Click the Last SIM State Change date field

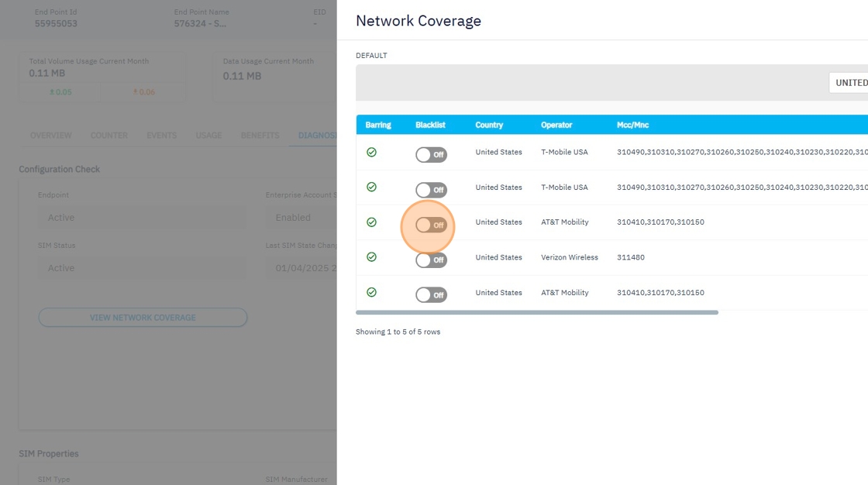tap(301, 268)
